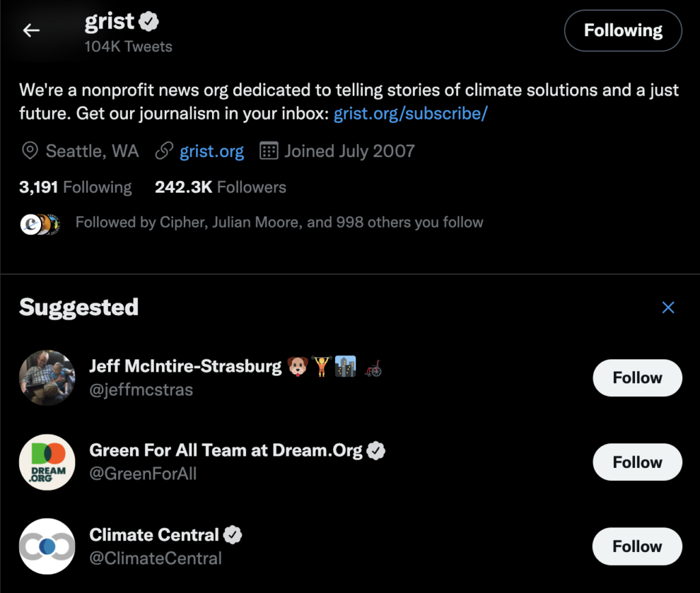Click grist's verified badge icon
The height and width of the screenshot is (593, 700).
pyautogui.click(x=150, y=23)
